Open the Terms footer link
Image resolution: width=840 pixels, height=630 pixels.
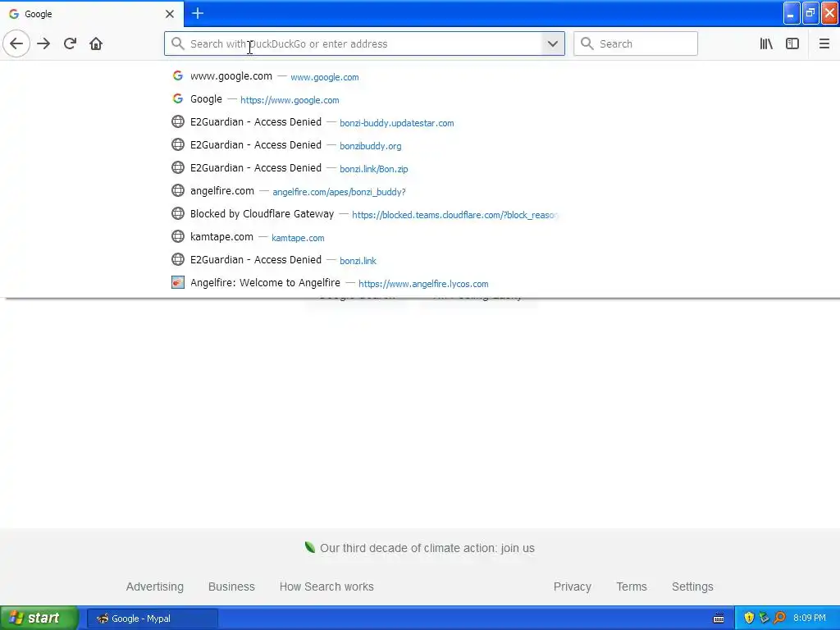(632, 587)
